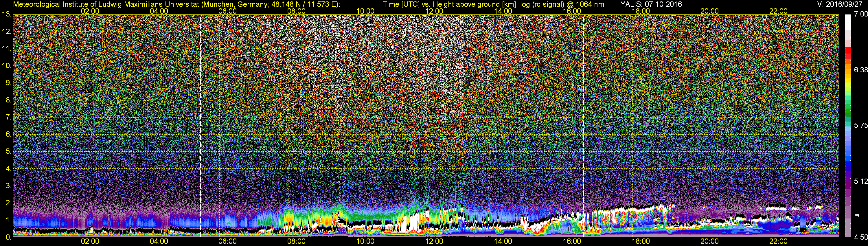Click the 7.00 color scale value

[x=861, y=14]
